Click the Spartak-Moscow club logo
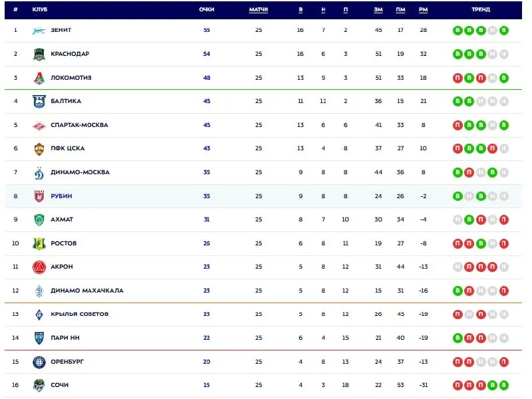The height and width of the screenshot is (399, 532). click(39, 125)
